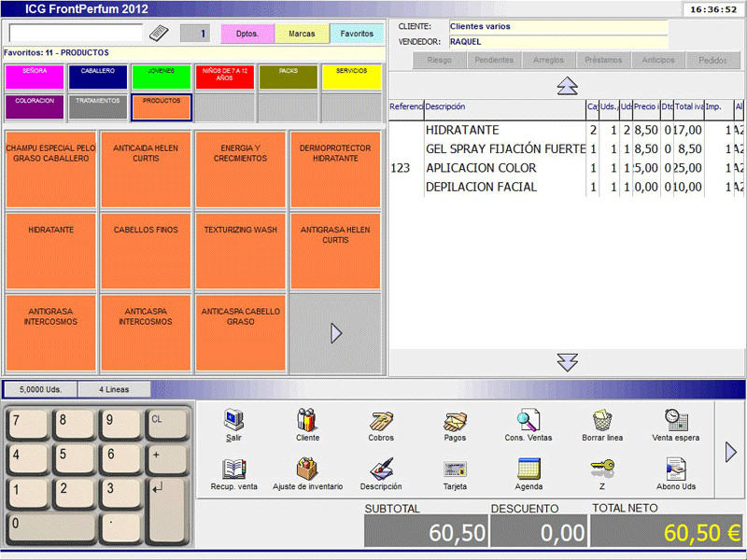Open Ajuste de inventario icon
The height and width of the screenshot is (560, 747).
307,469
